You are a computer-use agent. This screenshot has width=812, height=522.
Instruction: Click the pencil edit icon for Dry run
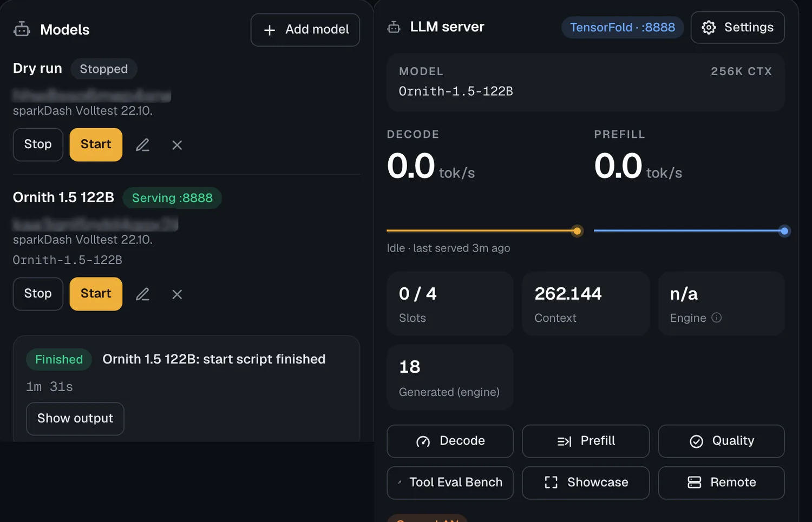(142, 145)
